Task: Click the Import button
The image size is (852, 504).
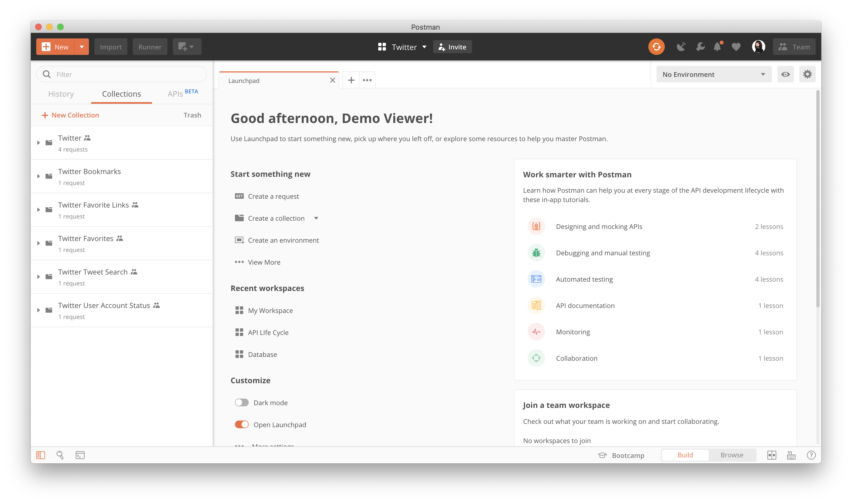Action: [111, 47]
